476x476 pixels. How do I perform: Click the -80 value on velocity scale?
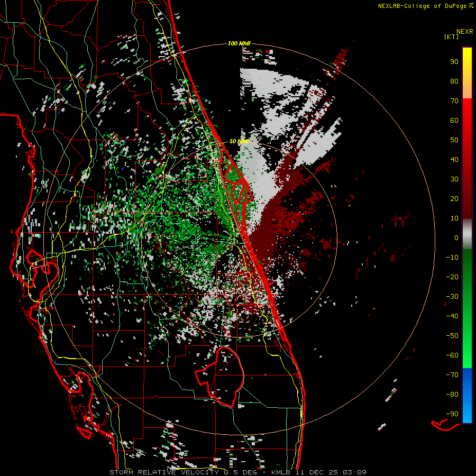click(452, 395)
